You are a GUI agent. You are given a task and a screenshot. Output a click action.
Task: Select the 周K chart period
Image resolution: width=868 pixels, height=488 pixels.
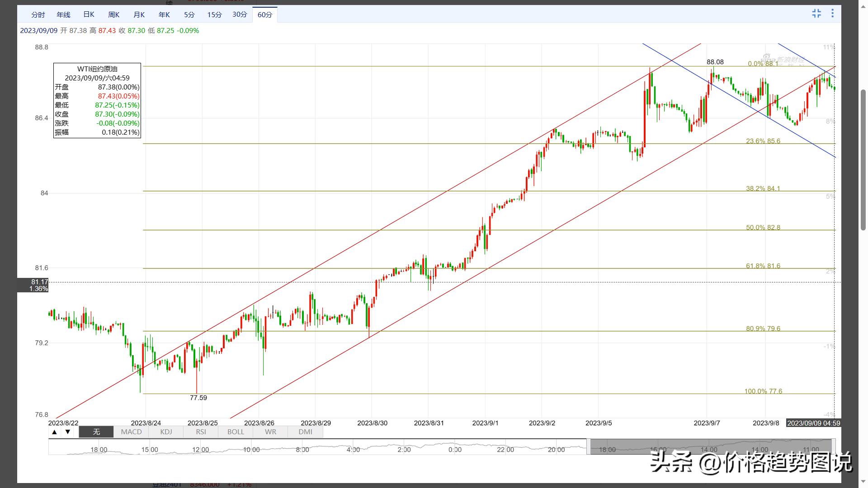(x=114, y=15)
